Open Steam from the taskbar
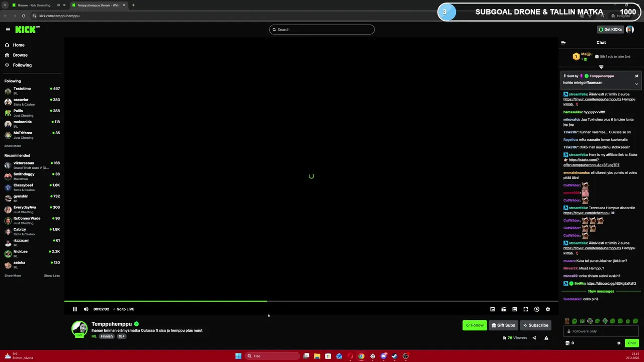This screenshot has width=644, height=362. tap(394, 356)
